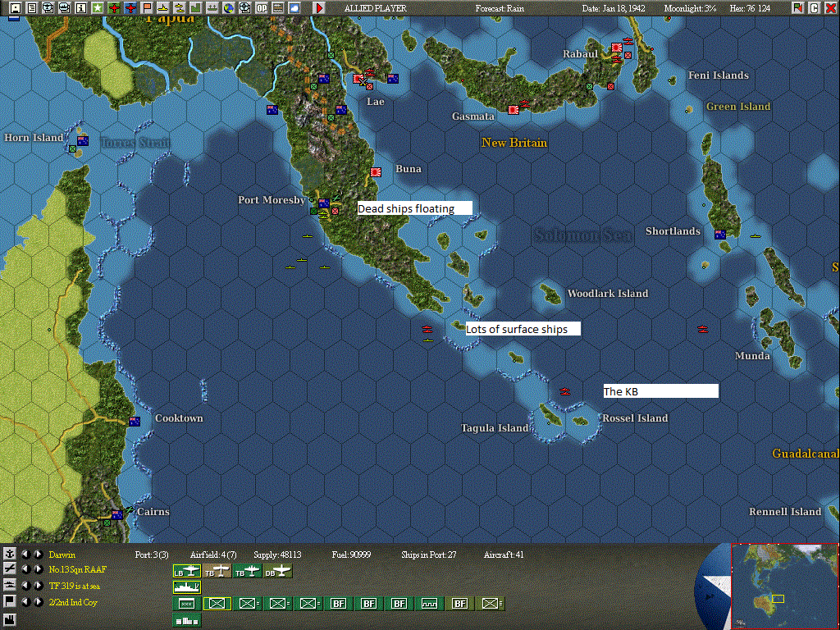840x630 pixels.
Task: Click the red end-turn play arrow
Action: (319, 8)
